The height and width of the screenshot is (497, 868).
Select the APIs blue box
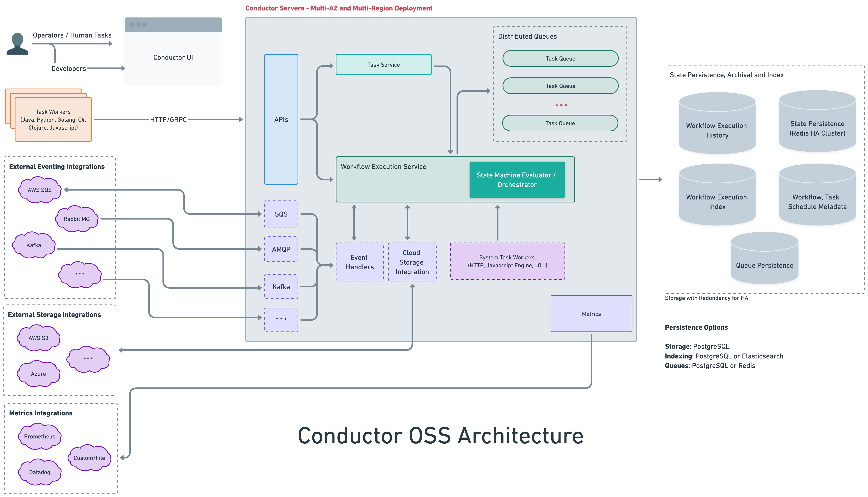click(x=281, y=119)
